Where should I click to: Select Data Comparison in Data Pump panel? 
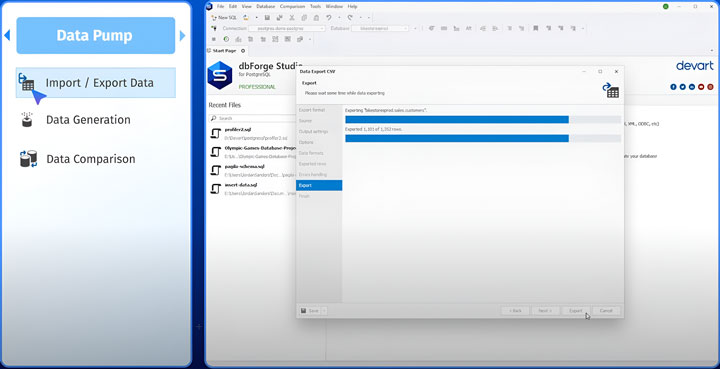click(x=78, y=159)
